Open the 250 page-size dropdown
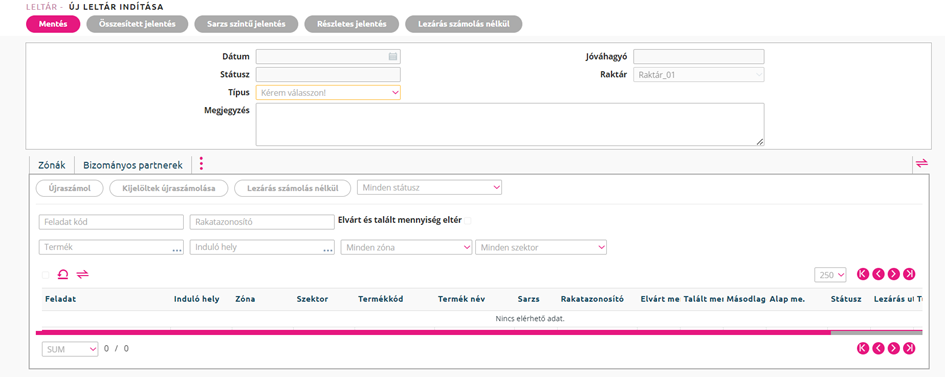 point(830,275)
